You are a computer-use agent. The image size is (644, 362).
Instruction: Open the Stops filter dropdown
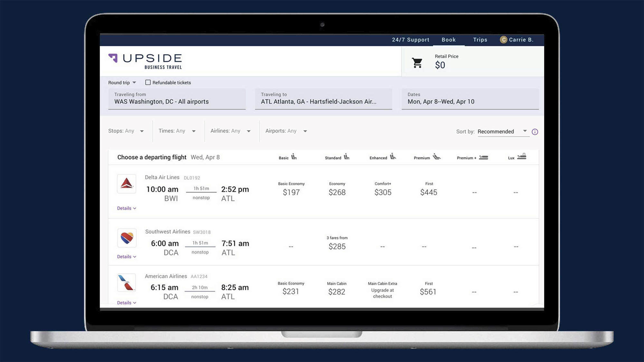coord(126,131)
